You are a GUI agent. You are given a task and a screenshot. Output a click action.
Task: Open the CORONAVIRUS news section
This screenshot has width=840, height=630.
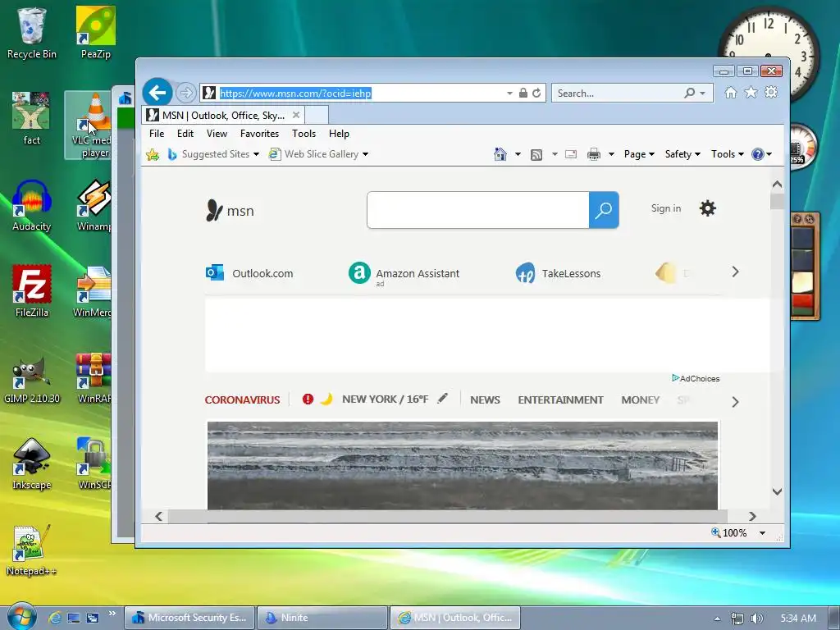tap(242, 399)
